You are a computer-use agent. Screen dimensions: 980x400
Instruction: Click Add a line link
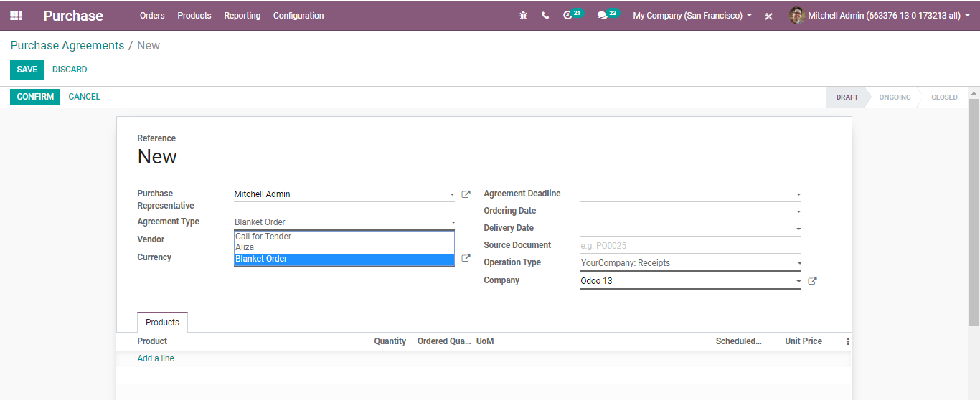[156, 358]
